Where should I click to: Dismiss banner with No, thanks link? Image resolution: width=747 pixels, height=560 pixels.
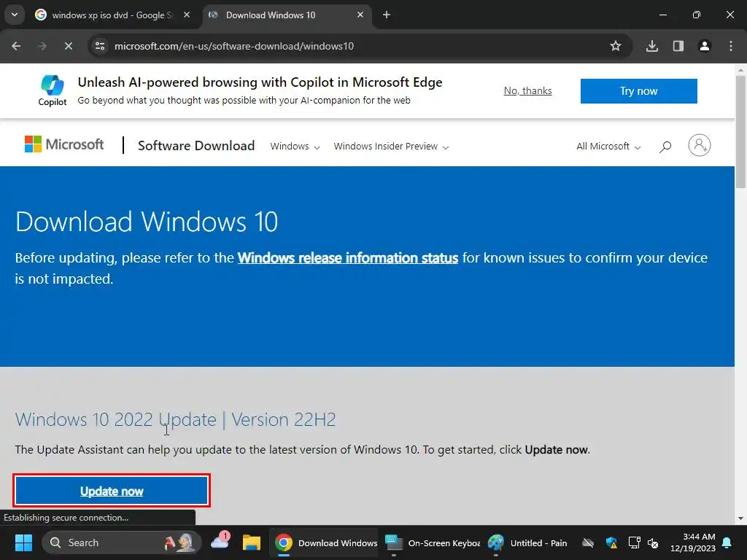[528, 91]
